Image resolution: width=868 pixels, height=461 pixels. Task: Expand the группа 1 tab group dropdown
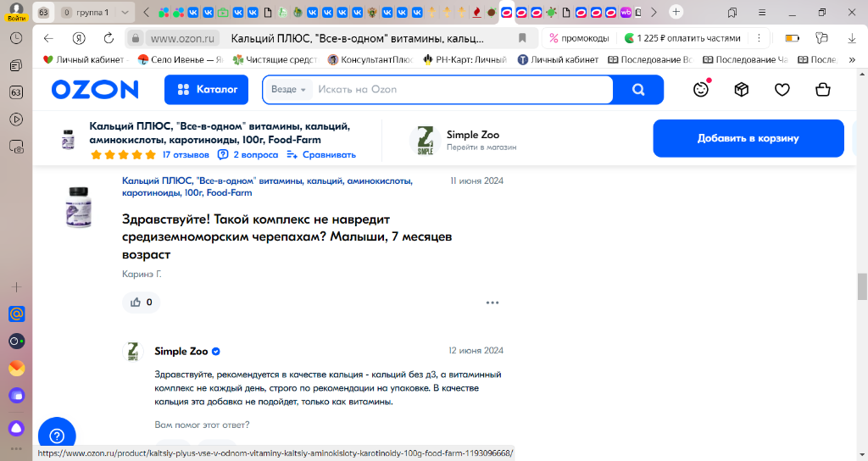[x=125, y=12]
